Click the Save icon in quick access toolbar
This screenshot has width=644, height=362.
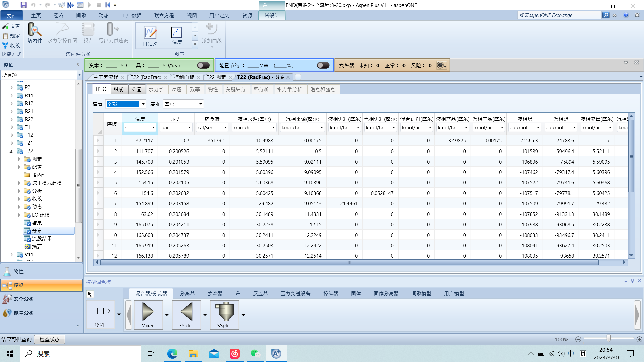click(x=23, y=5)
